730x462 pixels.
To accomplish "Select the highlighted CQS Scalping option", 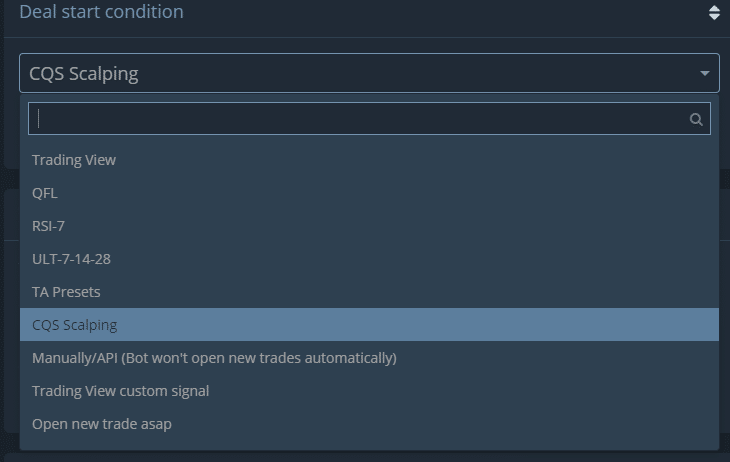I will pos(369,325).
